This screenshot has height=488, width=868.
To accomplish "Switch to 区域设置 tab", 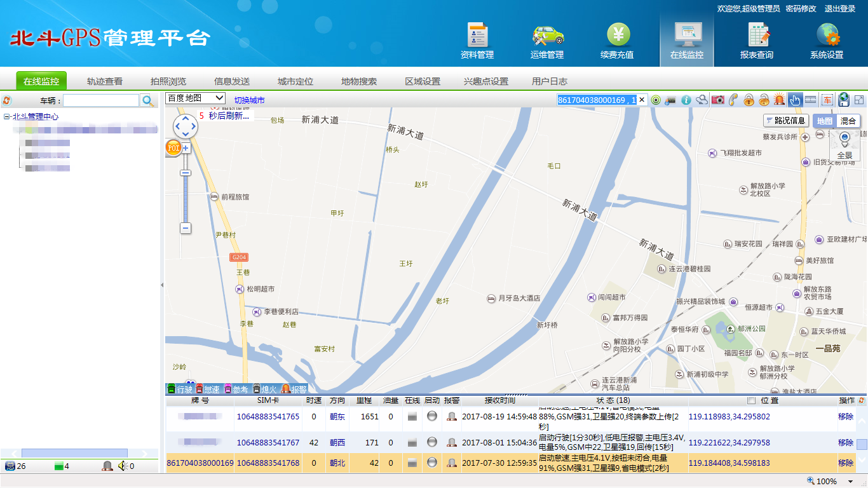I will click(423, 81).
